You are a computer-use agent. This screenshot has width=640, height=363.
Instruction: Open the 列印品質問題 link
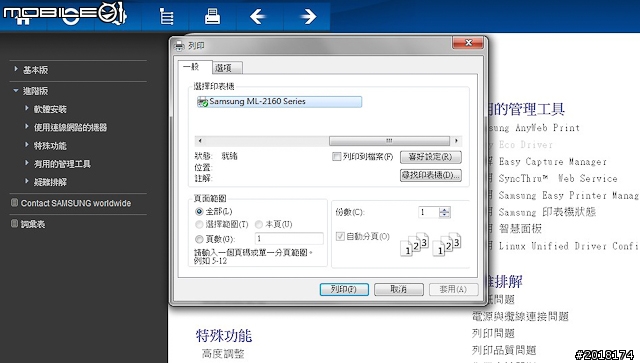pyautogui.click(x=504, y=350)
